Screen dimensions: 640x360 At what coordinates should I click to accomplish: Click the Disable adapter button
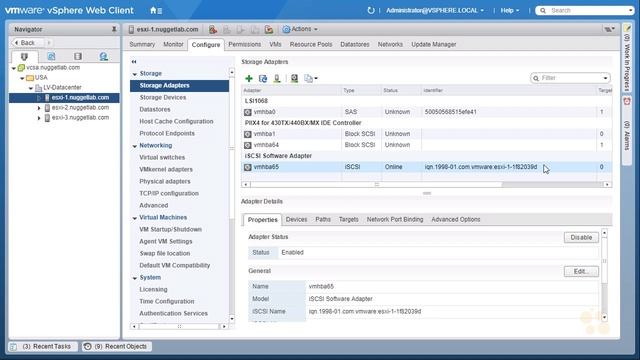[x=581, y=237]
